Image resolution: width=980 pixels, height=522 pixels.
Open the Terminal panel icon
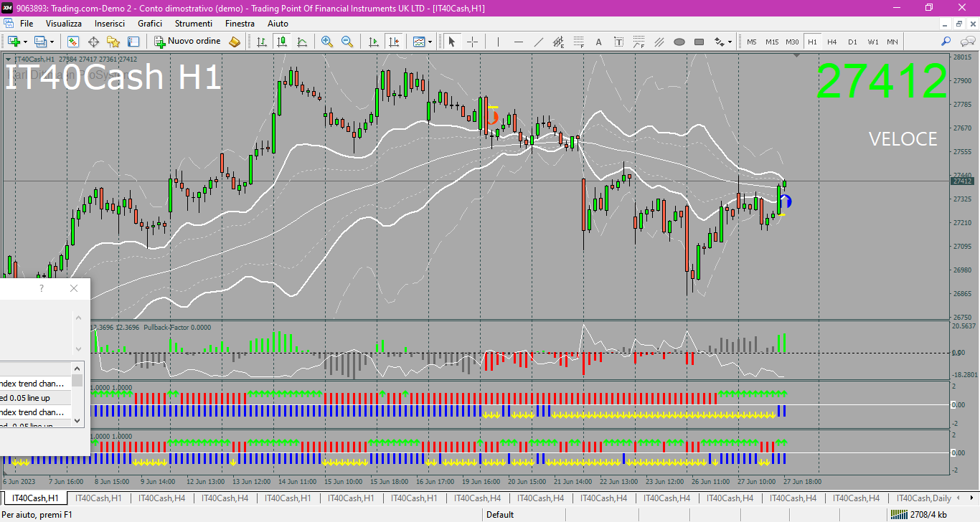[x=134, y=42]
